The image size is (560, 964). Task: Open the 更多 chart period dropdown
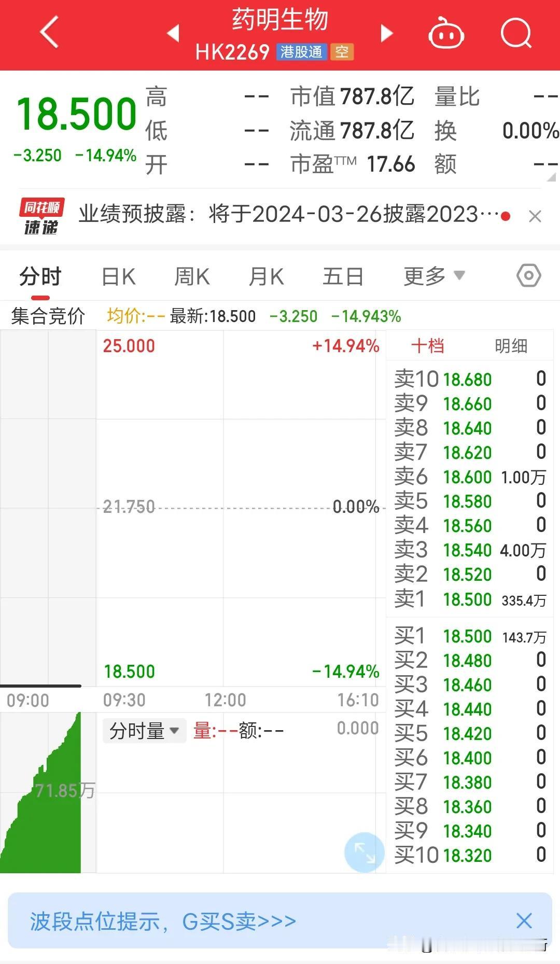[434, 276]
